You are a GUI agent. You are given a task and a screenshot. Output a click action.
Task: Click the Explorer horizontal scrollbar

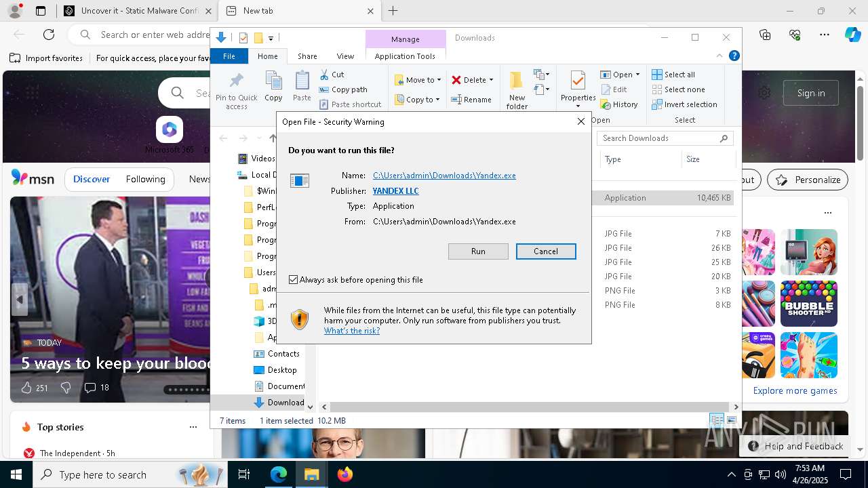coord(529,407)
